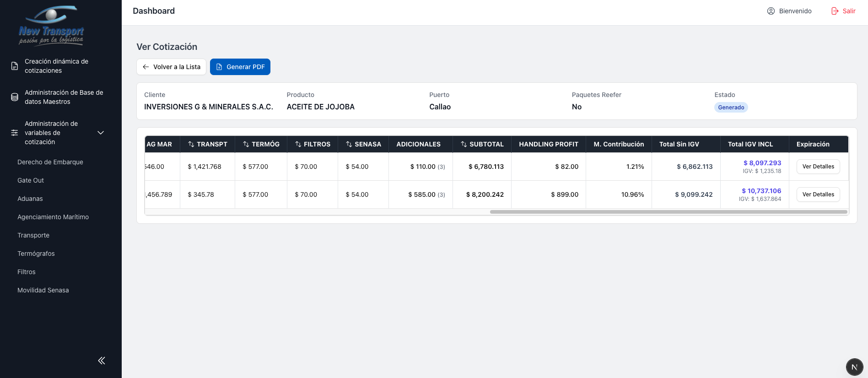This screenshot has width=868, height=378.
Task: Click the sort icon on TRANSPT column
Action: coord(191,144)
